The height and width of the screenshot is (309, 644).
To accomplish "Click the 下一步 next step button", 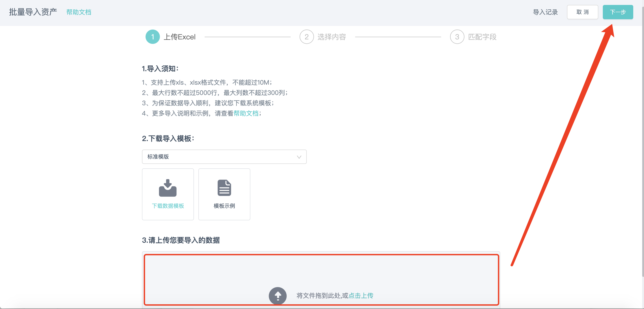I will pos(618,12).
